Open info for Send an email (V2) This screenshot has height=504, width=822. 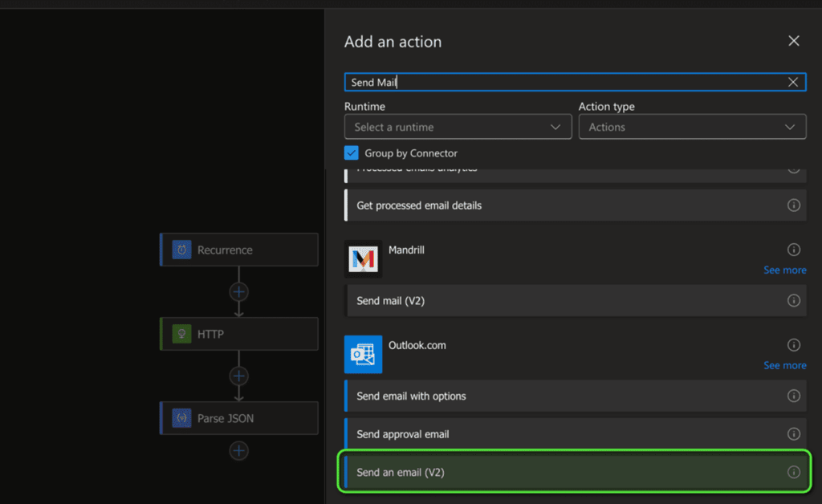[x=794, y=472]
